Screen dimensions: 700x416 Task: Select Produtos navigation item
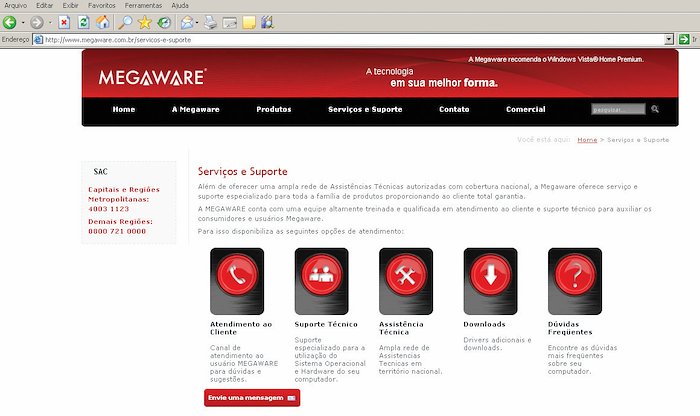tap(274, 109)
